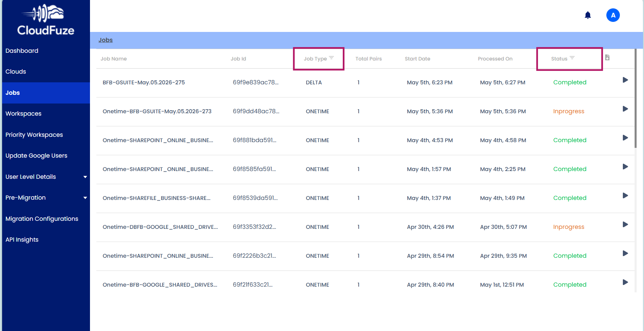The image size is (644, 331).
Task: Select job name BFB-GSUITE-May.05.2026-275
Action: 144,82
